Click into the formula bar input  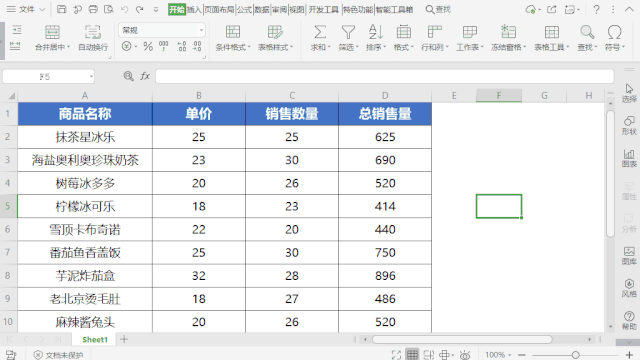click(x=384, y=76)
